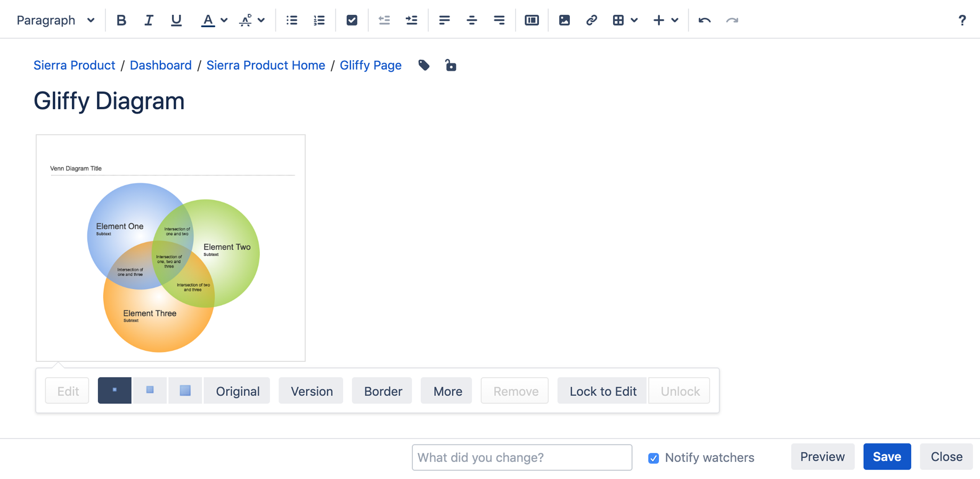
Task: Set diagram to medium size
Action: click(150, 391)
